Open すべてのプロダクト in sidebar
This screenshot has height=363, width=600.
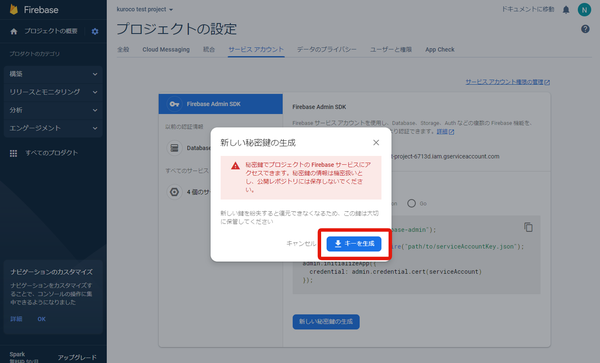click(52, 153)
